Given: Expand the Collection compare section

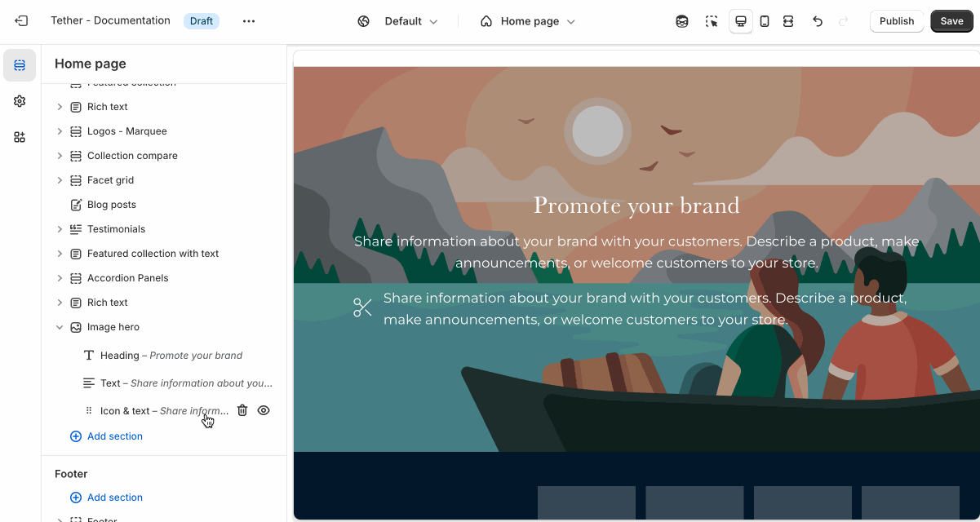Looking at the screenshot, I should tap(60, 156).
